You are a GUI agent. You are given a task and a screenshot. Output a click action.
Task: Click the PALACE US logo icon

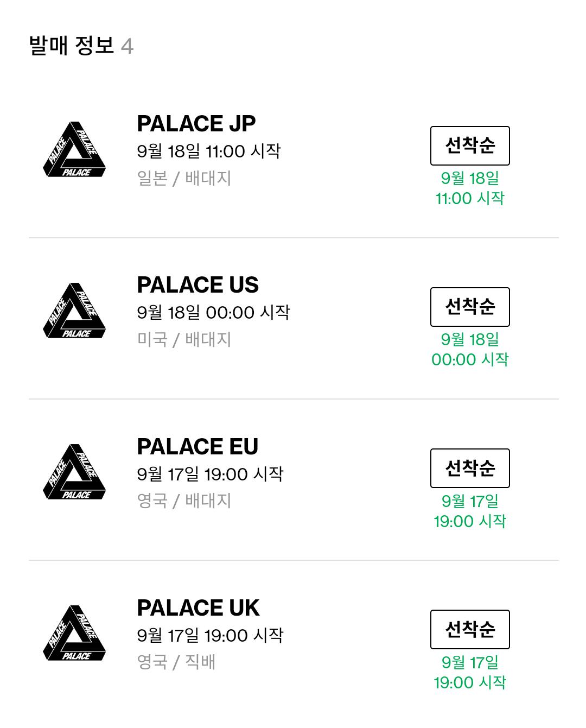point(74,311)
